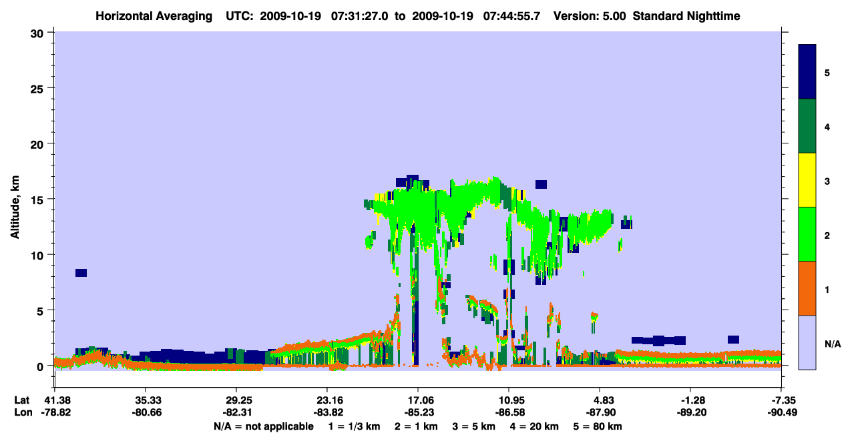Click the orange colorbar segment labeled 1
Viewport: 868px width, 445px height.
(x=807, y=288)
